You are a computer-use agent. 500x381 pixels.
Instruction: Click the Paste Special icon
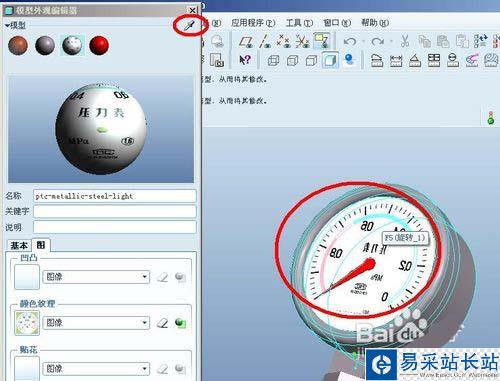pos(462,41)
